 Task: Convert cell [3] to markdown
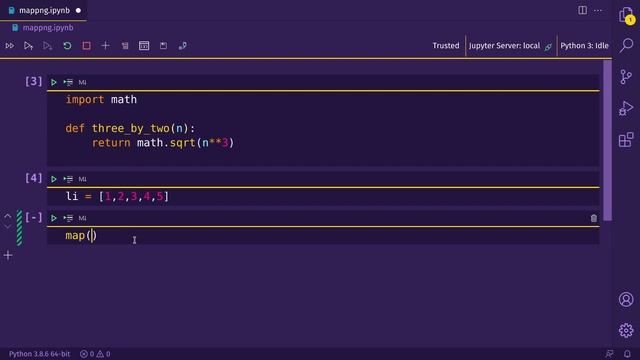[x=82, y=82]
